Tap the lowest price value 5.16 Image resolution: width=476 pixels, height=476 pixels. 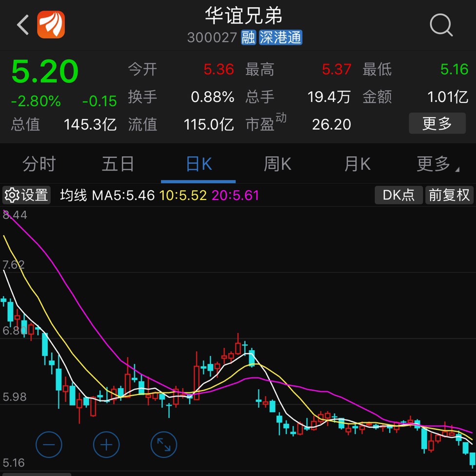tap(454, 70)
